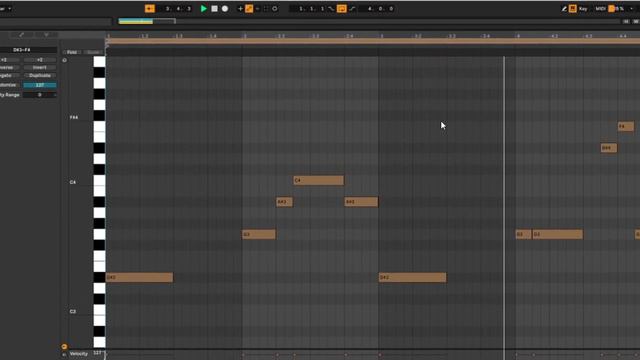Image resolution: width=640 pixels, height=360 pixels.
Task: Click the Key label in the header
Action: pyautogui.click(x=583, y=9)
